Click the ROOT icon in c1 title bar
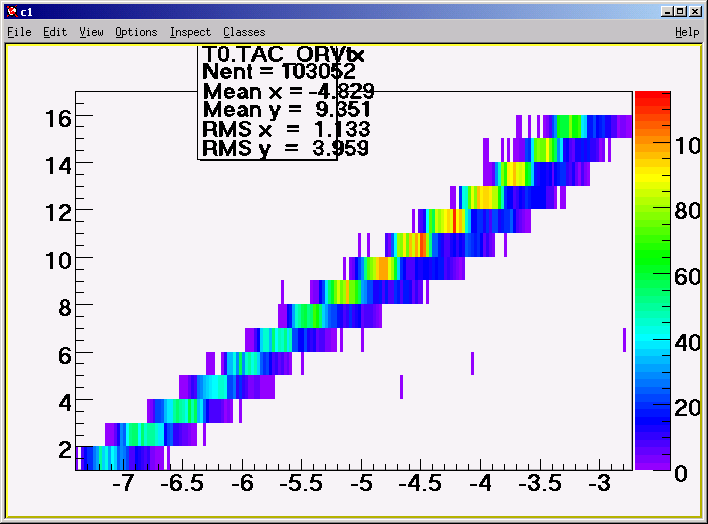The width and height of the screenshot is (708, 524). pyautogui.click(x=12, y=12)
